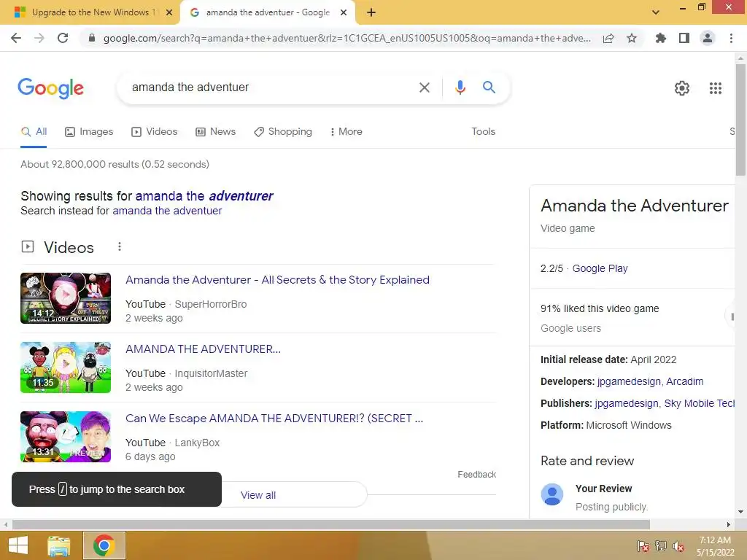Open search Tools options
This screenshot has width=747, height=560.
coord(483,131)
